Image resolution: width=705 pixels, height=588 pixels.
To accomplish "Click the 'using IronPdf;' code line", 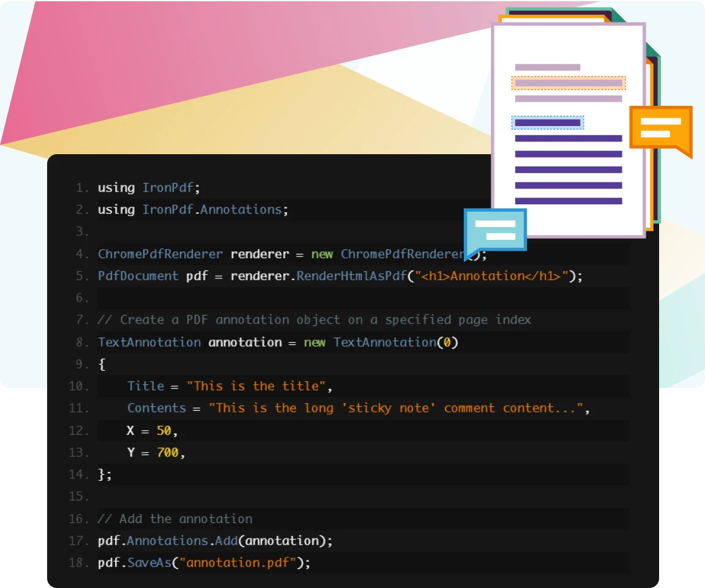I will [149, 187].
